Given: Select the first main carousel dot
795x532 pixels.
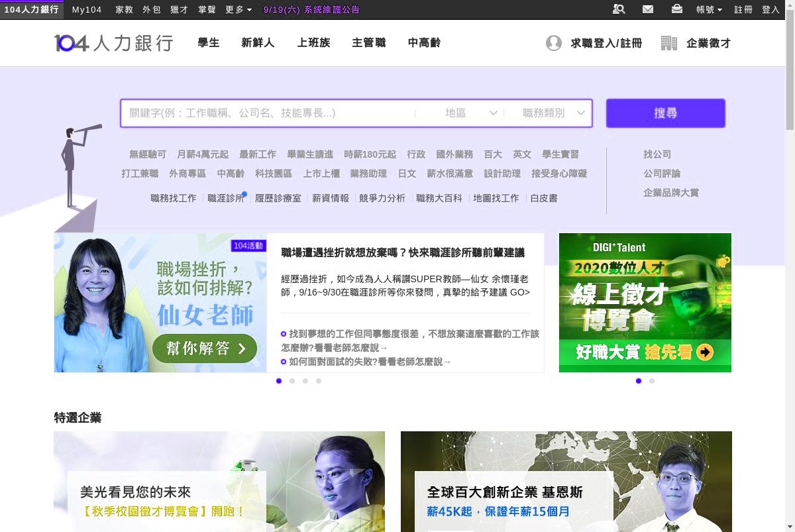Looking at the screenshot, I should click(x=279, y=381).
